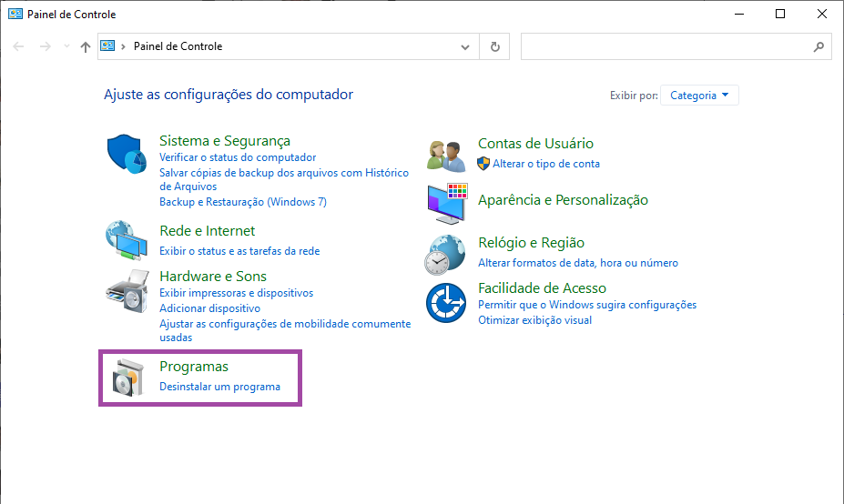Screen dimensions: 844x504
Task: Click the Facilidade de Acesso icon
Action: [446, 303]
